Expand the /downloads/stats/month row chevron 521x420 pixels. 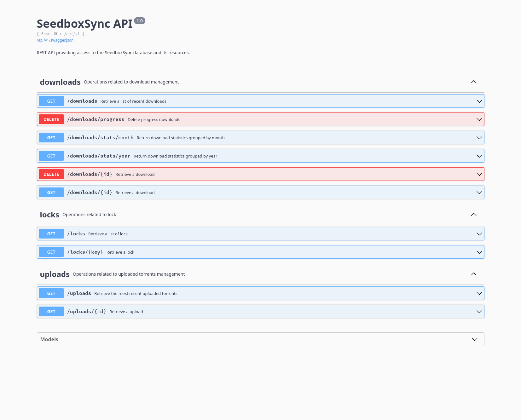(x=479, y=138)
